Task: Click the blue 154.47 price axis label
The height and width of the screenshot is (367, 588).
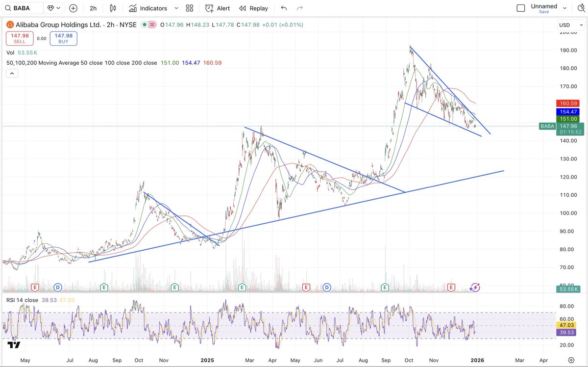Action: point(568,112)
